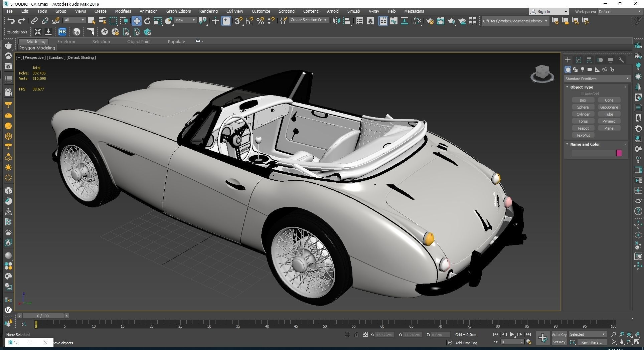Click the time slider 0 / 100 handle
Image resolution: width=644 pixels, height=350 pixels.
pyautogui.click(x=43, y=316)
